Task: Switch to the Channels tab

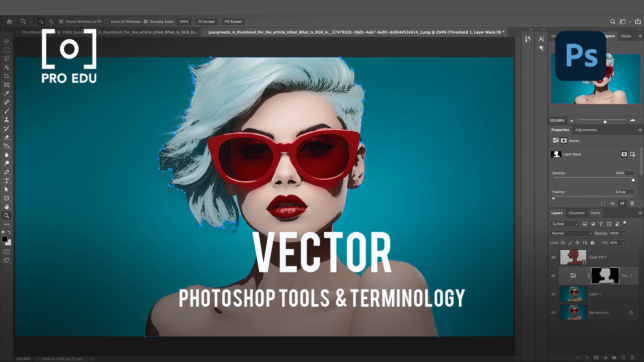Action: (576, 213)
